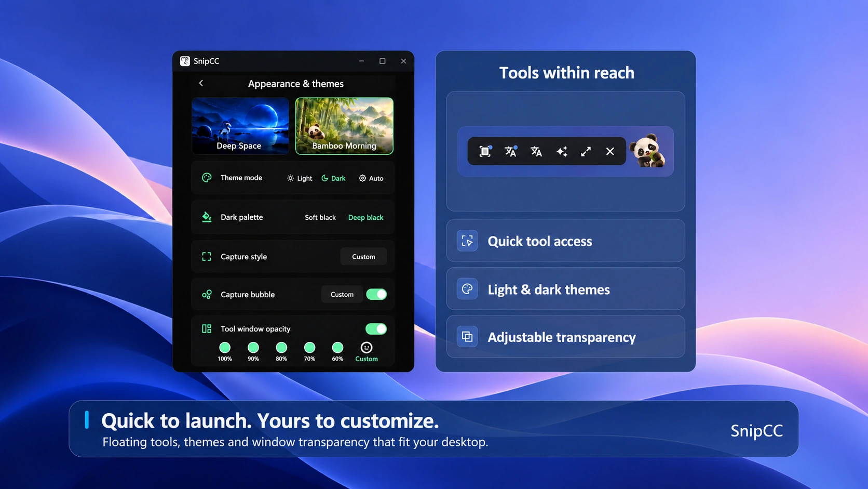
Task: Click the AI sparkle tool icon
Action: tap(562, 151)
